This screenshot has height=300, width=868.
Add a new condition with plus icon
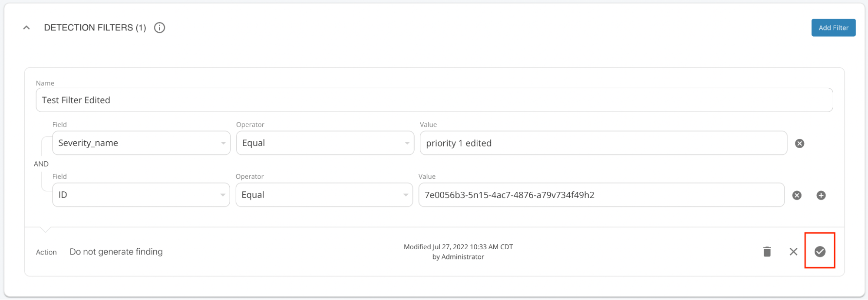(x=821, y=195)
